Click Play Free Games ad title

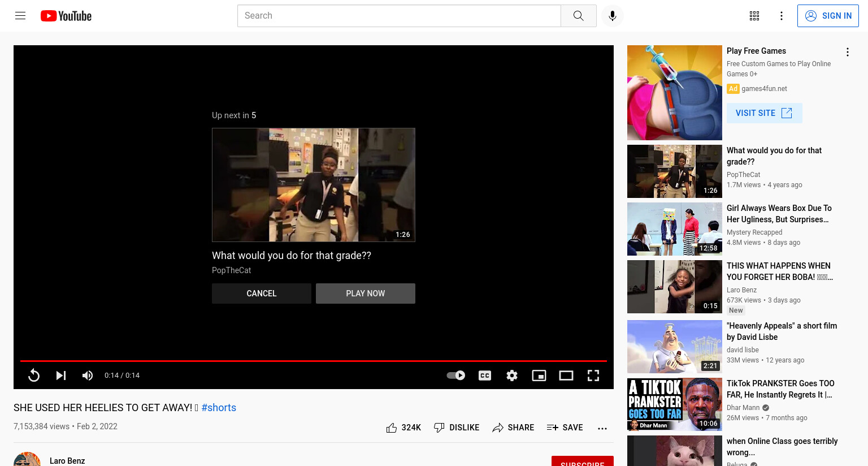[756, 51]
